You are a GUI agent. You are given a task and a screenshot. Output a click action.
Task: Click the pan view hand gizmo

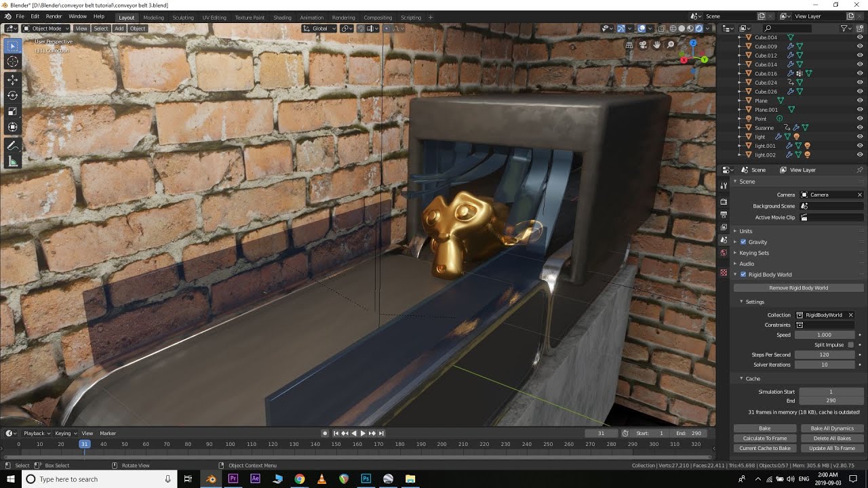657,45
